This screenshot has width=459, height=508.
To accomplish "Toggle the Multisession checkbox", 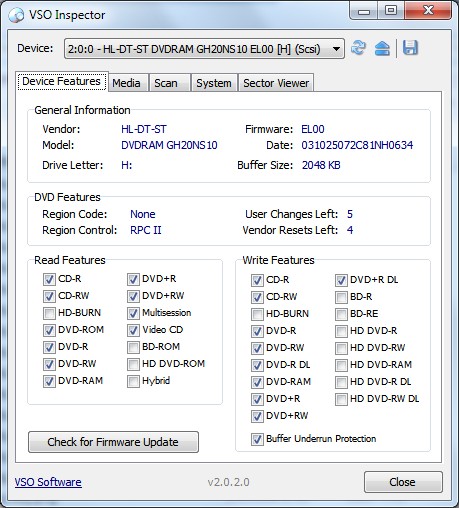I will (x=133, y=313).
